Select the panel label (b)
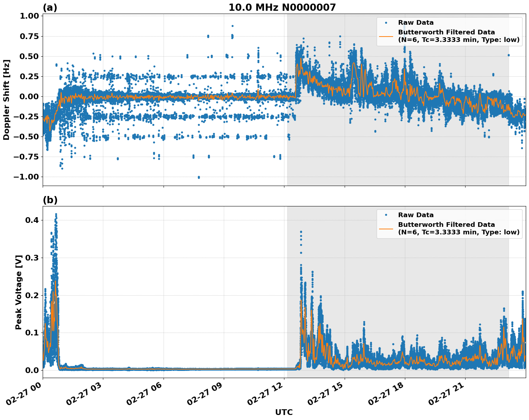The height and width of the screenshot is (420, 529). [x=50, y=200]
